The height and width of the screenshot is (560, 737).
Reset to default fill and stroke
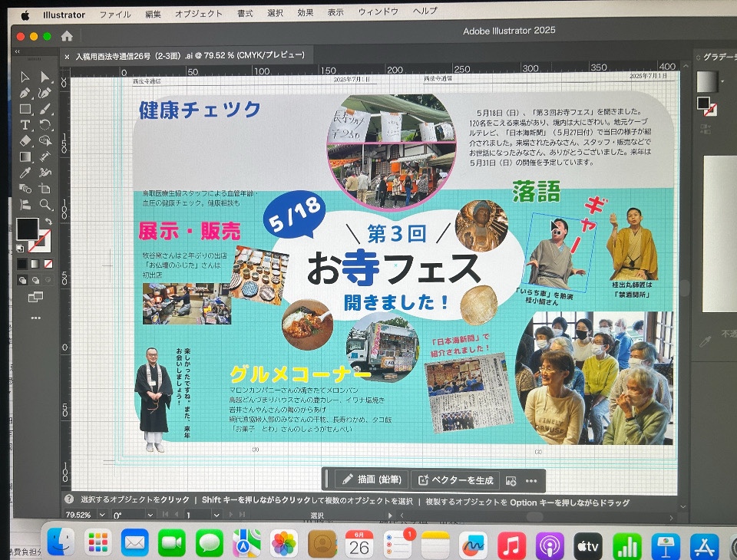pos(21,247)
